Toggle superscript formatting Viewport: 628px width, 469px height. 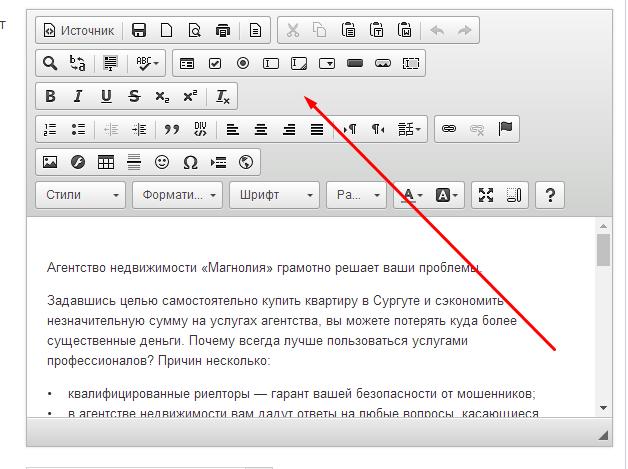click(190, 96)
